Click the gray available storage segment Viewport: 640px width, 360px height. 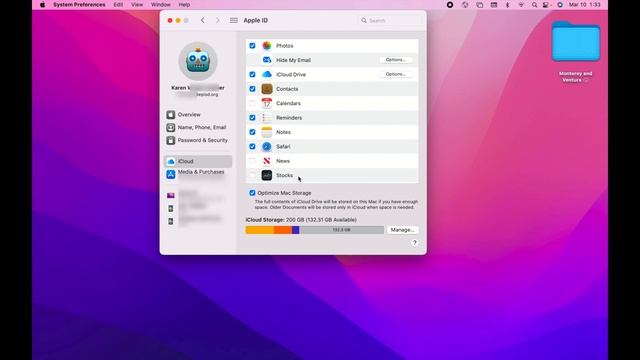(342, 230)
